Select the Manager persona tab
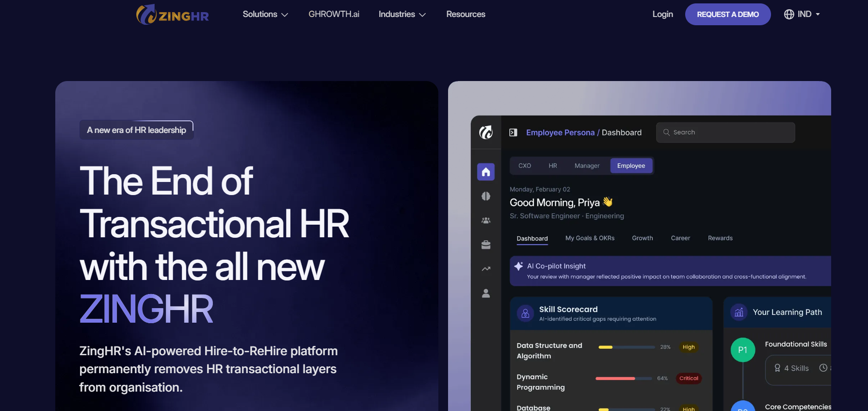Screen dimensions: 868x411 (587, 166)
